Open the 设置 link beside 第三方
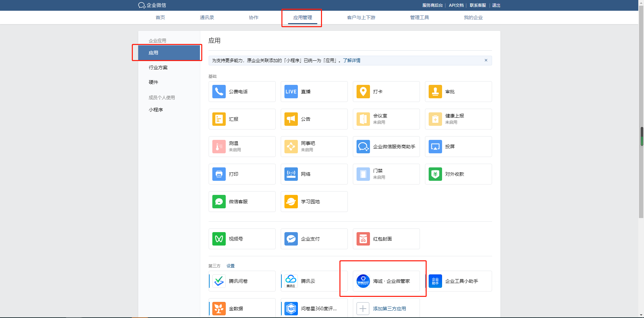 (x=230, y=266)
